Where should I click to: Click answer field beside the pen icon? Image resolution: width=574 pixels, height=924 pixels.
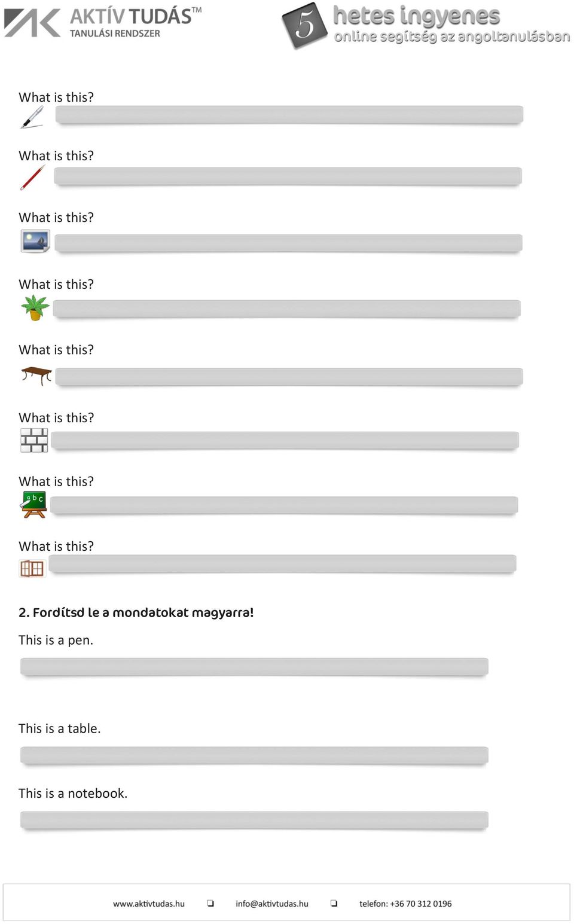pyautogui.click(x=289, y=115)
